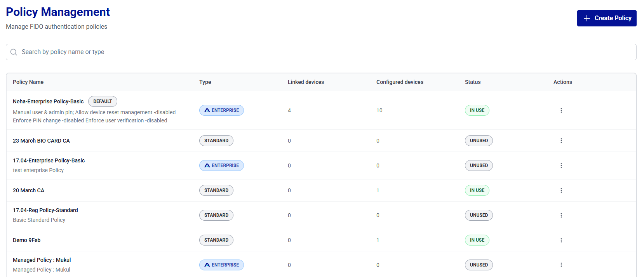Select the 23 March BIO CARD CA policy name

pyautogui.click(x=41, y=141)
